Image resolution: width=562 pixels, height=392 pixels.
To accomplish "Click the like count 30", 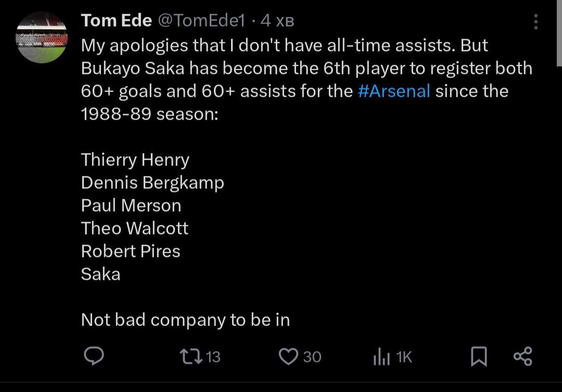I will tap(312, 357).
